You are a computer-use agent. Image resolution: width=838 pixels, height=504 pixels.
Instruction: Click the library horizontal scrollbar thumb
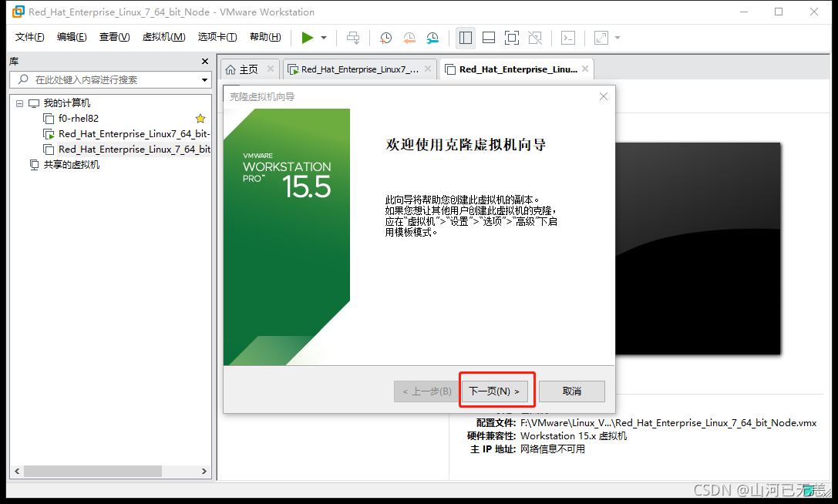pos(93,471)
